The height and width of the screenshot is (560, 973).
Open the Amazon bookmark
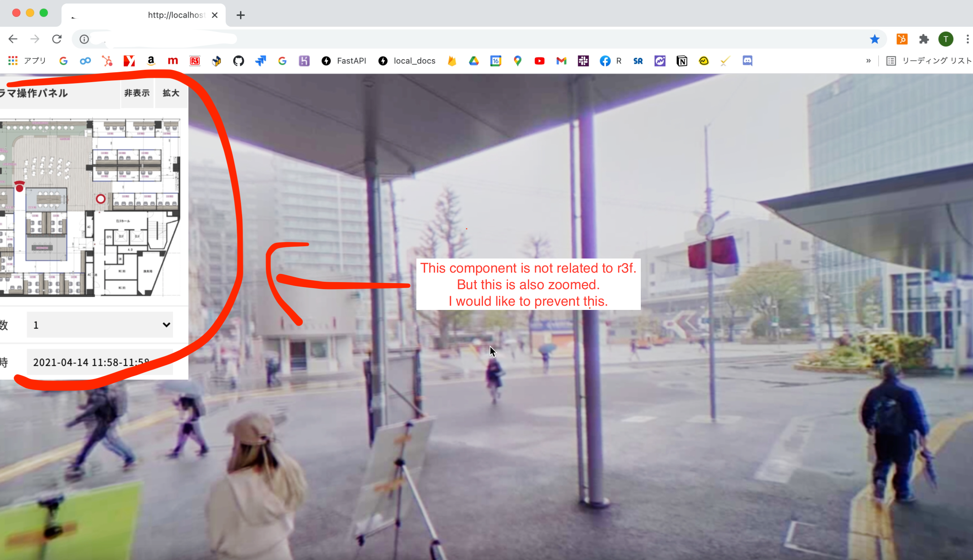151,61
